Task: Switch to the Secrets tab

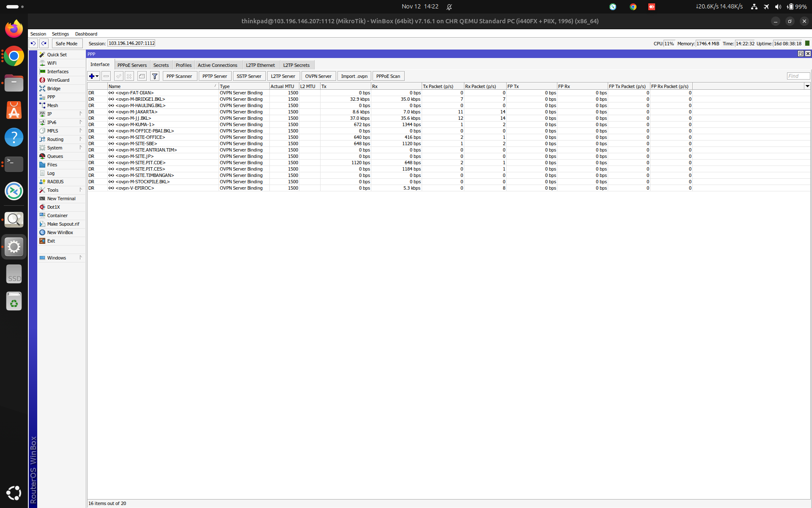Action: [x=161, y=65]
